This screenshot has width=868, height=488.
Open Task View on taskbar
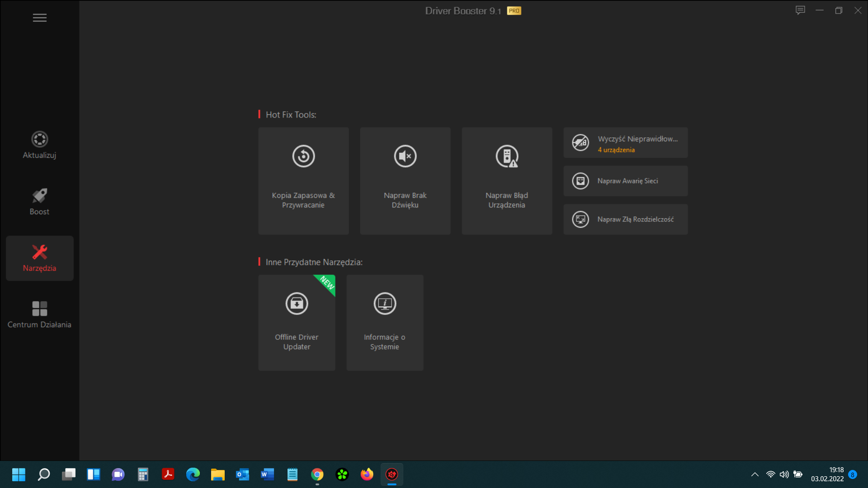pos(69,474)
